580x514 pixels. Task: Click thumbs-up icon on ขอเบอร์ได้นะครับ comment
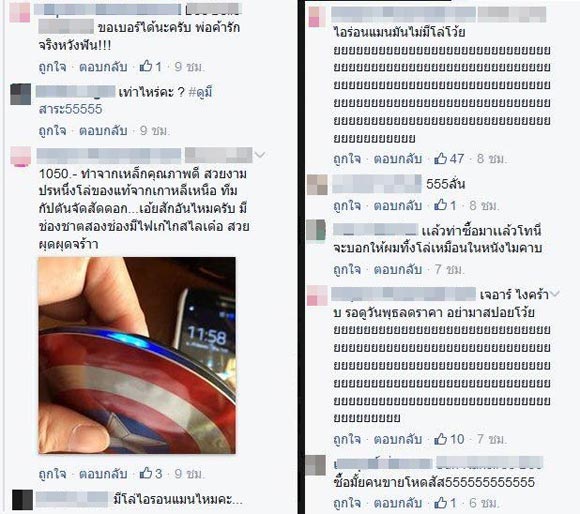(146, 66)
